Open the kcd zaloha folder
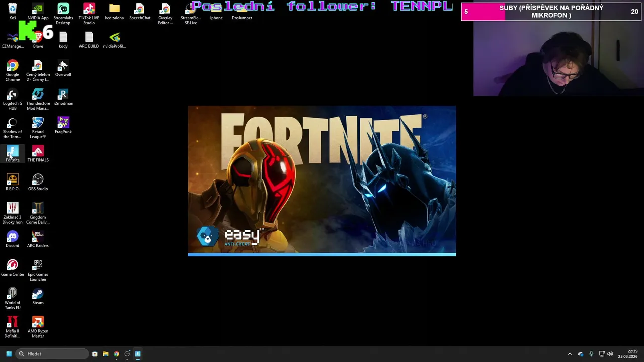Image resolution: width=644 pixels, height=362 pixels. tap(114, 11)
